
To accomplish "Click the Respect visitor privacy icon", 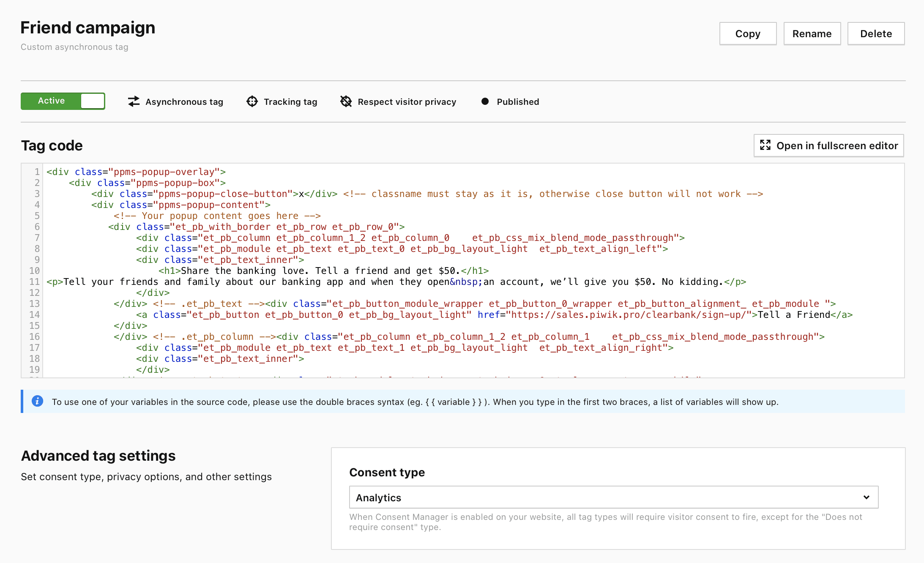I will pos(346,101).
